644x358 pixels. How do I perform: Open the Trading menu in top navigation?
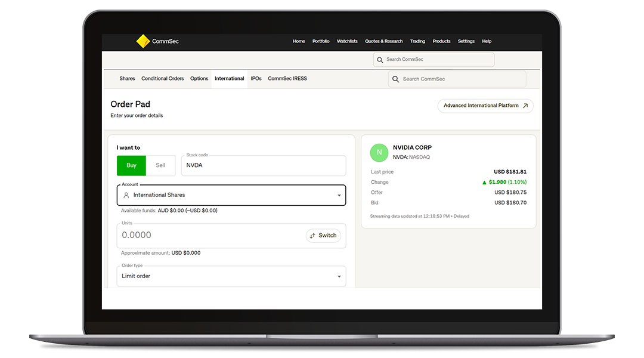click(x=417, y=41)
